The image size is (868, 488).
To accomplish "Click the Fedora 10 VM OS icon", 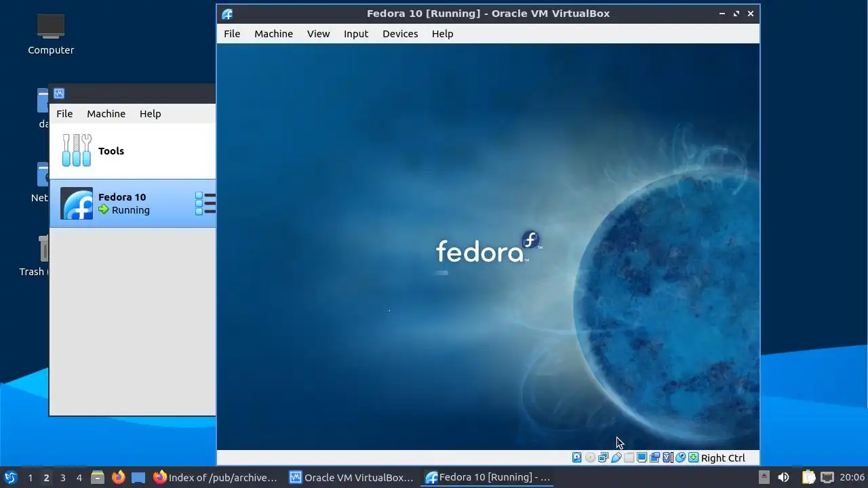I will click(x=77, y=203).
